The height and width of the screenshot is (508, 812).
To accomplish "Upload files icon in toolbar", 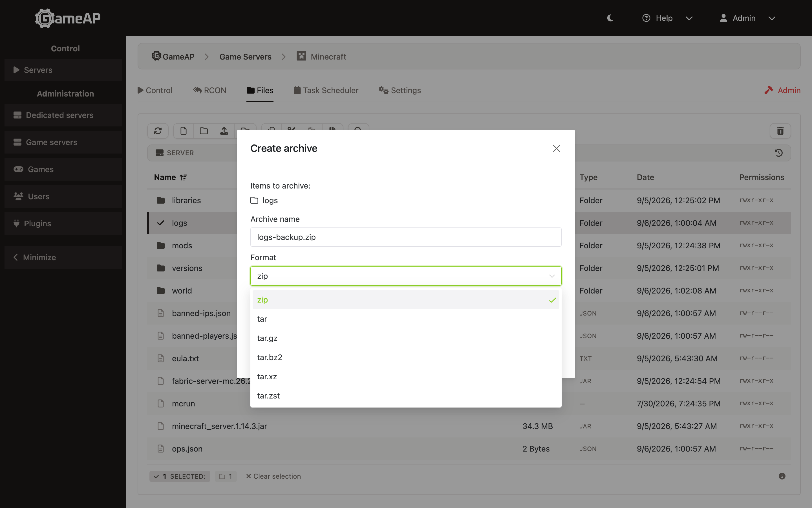I will click(224, 131).
